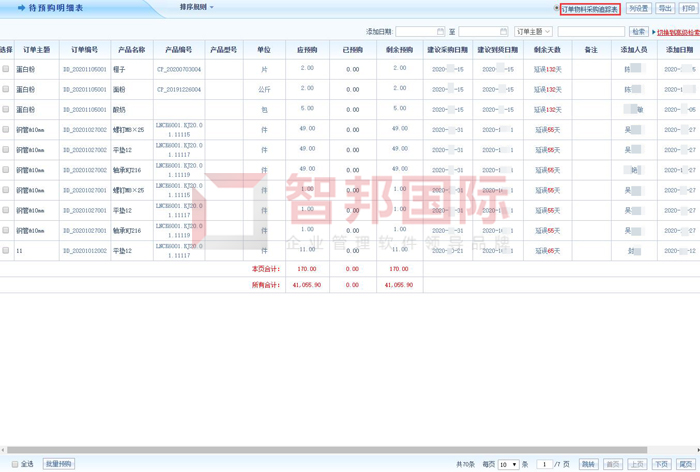Click the search keyword input field
Screen dimensions: 700x472
tap(590, 32)
